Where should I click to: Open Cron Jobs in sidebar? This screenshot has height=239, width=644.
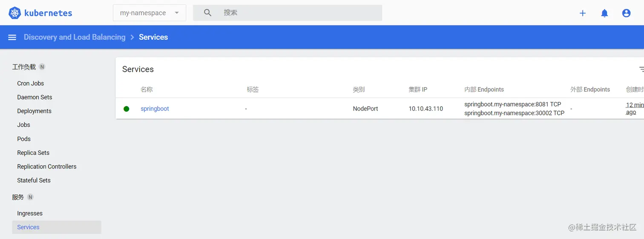point(31,83)
